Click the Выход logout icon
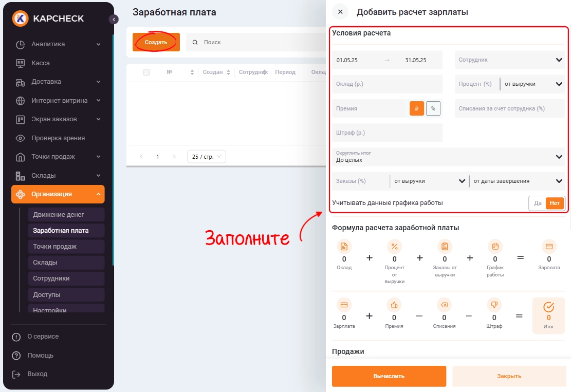 click(x=16, y=374)
